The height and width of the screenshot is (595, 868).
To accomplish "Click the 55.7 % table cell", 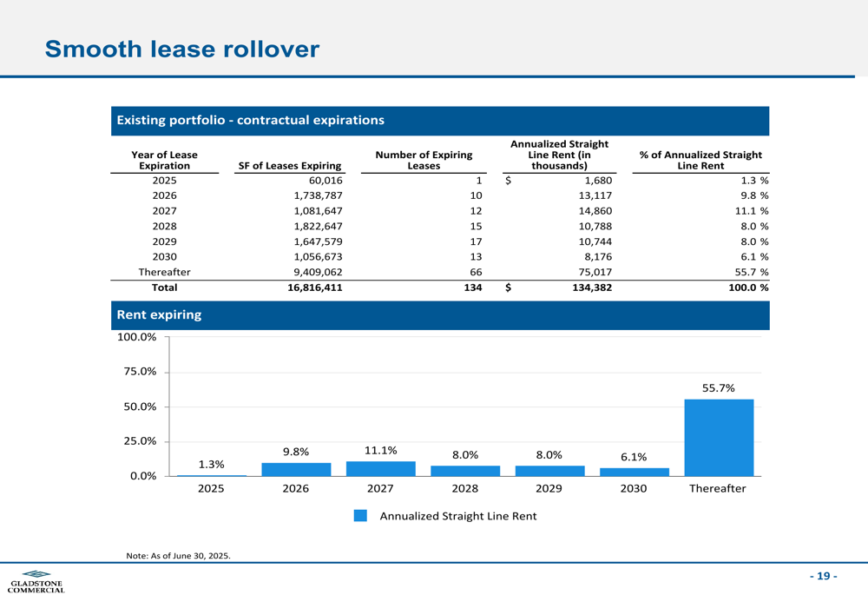I will coord(752,272).
